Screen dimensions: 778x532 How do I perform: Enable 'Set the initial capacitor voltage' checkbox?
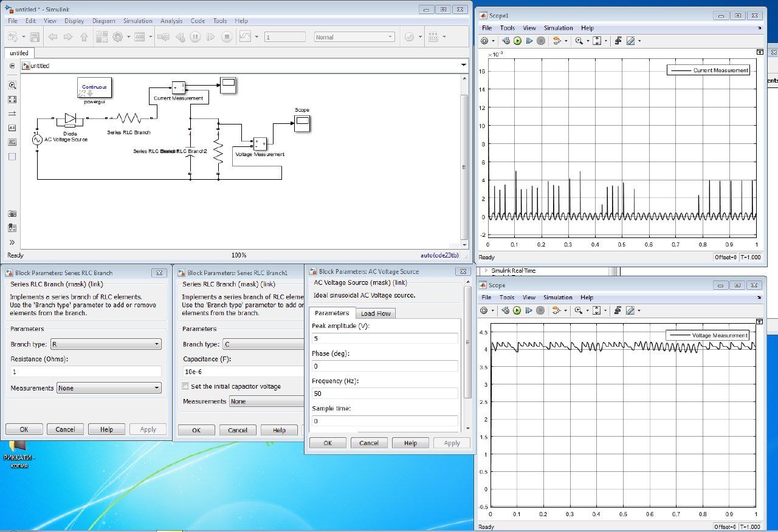pos(186,386)
